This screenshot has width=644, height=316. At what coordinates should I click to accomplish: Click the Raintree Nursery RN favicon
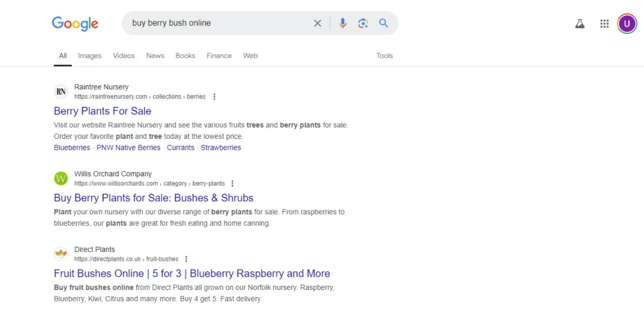pos(61,91)
